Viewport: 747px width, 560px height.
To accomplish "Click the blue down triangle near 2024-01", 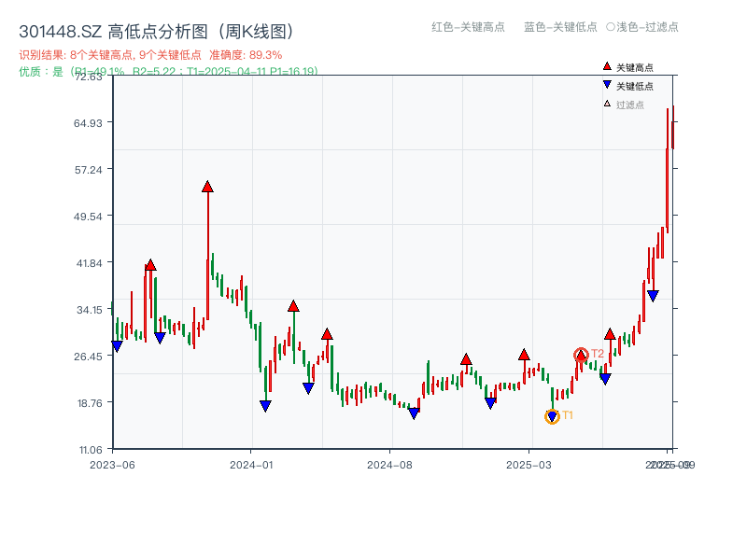I will [x=264, y=403].
